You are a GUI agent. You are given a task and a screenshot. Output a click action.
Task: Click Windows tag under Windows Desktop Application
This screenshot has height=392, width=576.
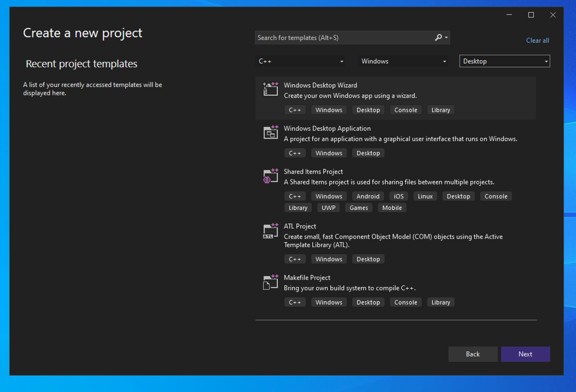329,153
